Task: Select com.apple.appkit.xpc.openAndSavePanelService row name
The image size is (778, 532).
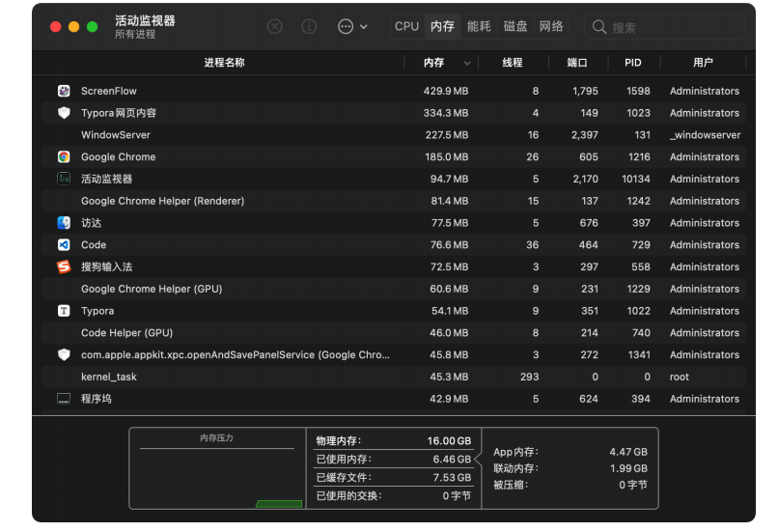Action: click(x=236, y=355)
